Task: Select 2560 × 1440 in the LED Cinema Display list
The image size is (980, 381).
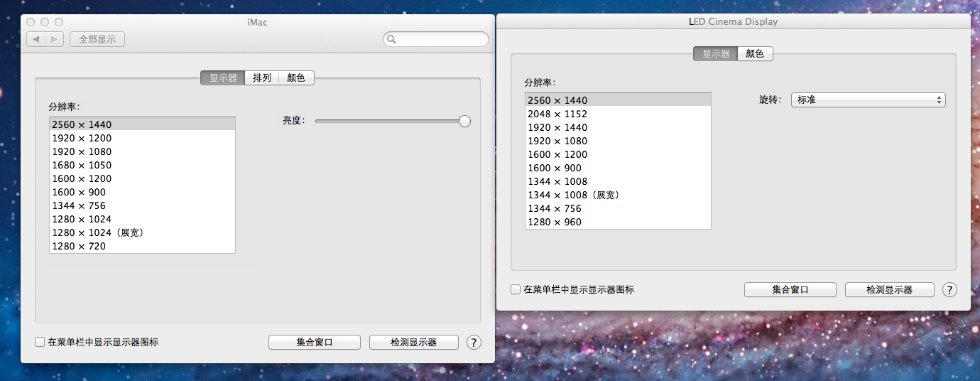Action: (x=618, y=100)
